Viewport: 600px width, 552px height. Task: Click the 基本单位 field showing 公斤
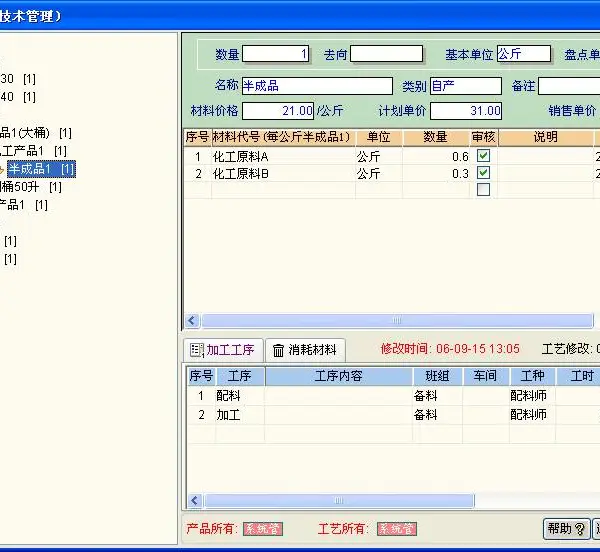click(524, 54)
